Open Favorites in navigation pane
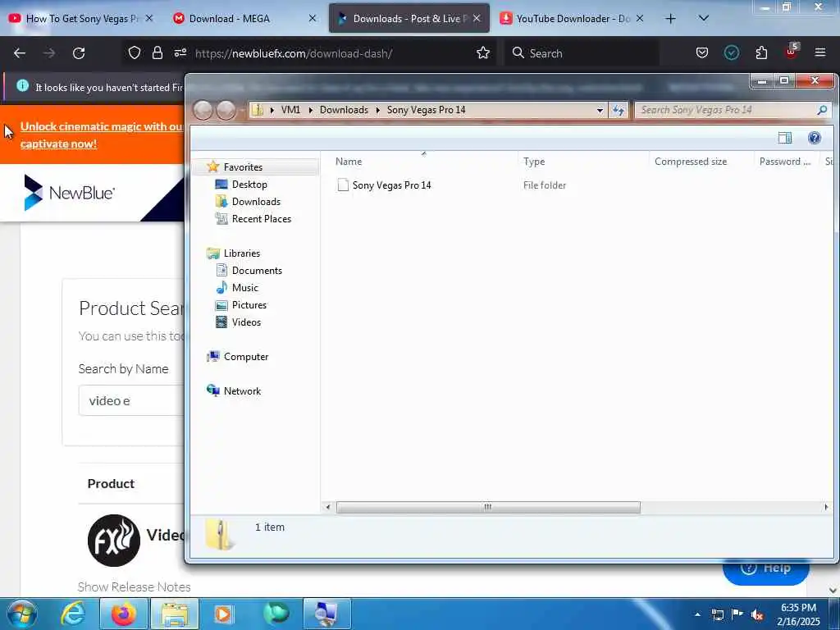840x630 pixels. [243, 167]
